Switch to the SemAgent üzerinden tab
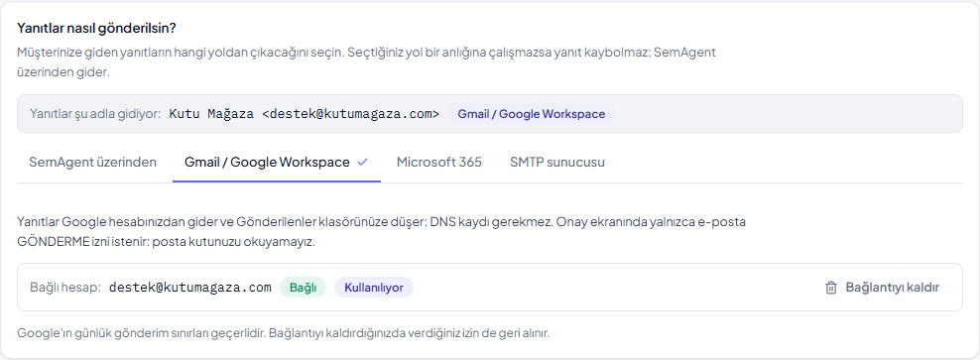Image resolution: width=980 pixels, height=360 pixels. (x=92, y=162)
